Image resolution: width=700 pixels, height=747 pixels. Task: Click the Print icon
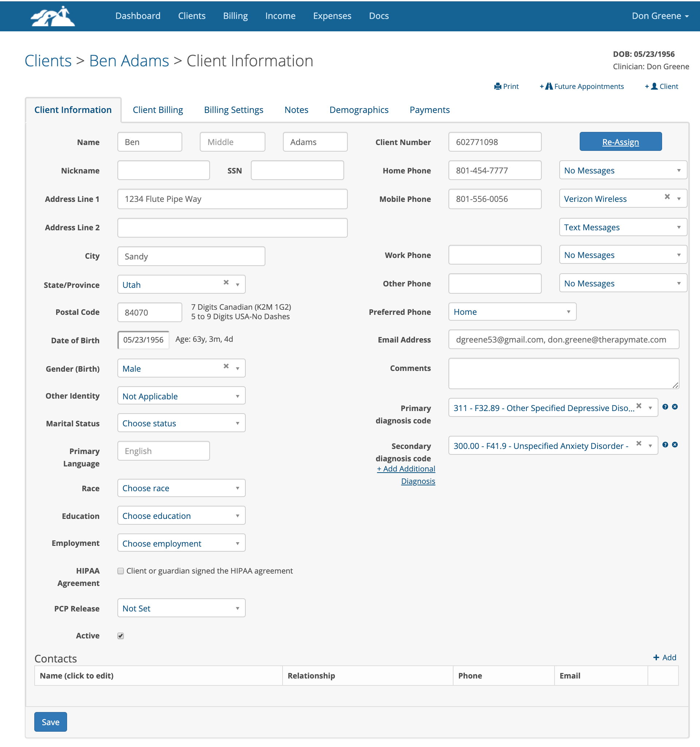pos(498,86)
